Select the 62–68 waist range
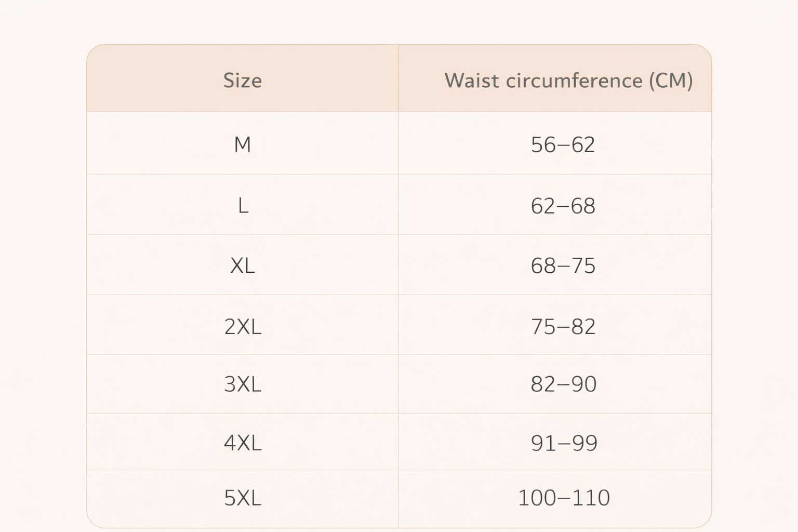 tap(563, 206)
